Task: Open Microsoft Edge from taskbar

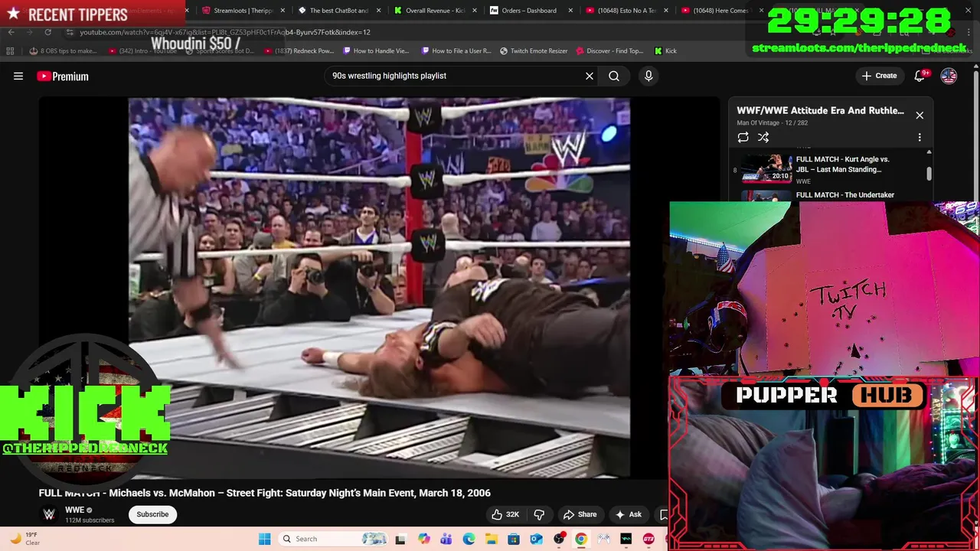Action: (x=469, y=539)
